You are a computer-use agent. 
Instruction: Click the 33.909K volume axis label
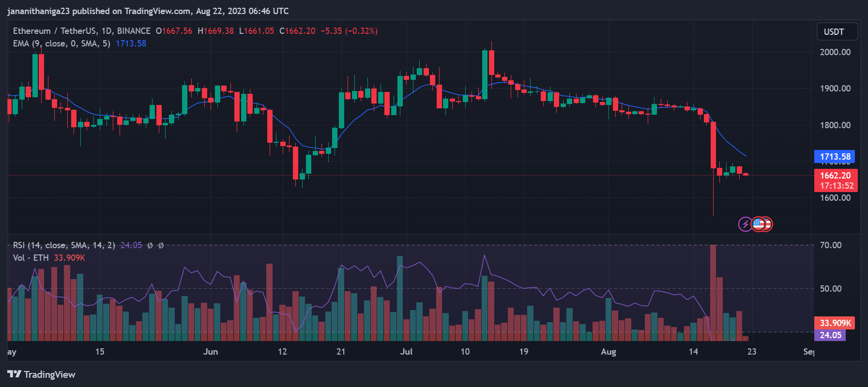835,323
